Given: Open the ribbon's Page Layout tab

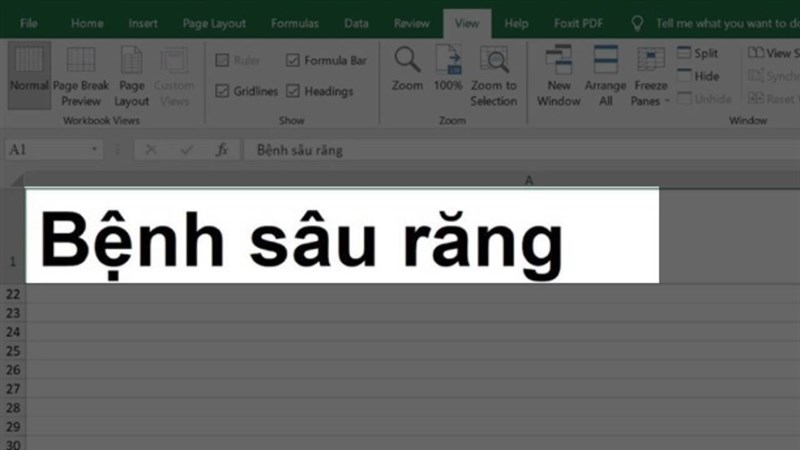Looking at the screenshot, I should (x=214, y=23).
